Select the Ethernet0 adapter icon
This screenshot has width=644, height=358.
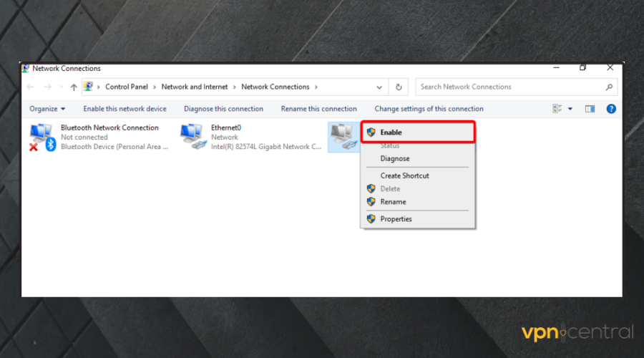coord(192,136)
